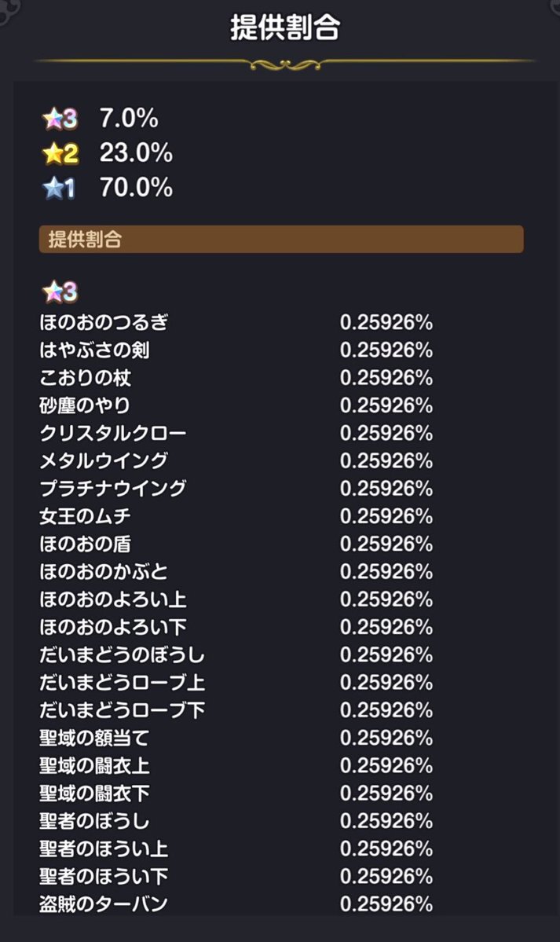This screenshot has width=560, height=942.
Task: Select the brown 提供割合 section header bar
Action: point(280,240)
